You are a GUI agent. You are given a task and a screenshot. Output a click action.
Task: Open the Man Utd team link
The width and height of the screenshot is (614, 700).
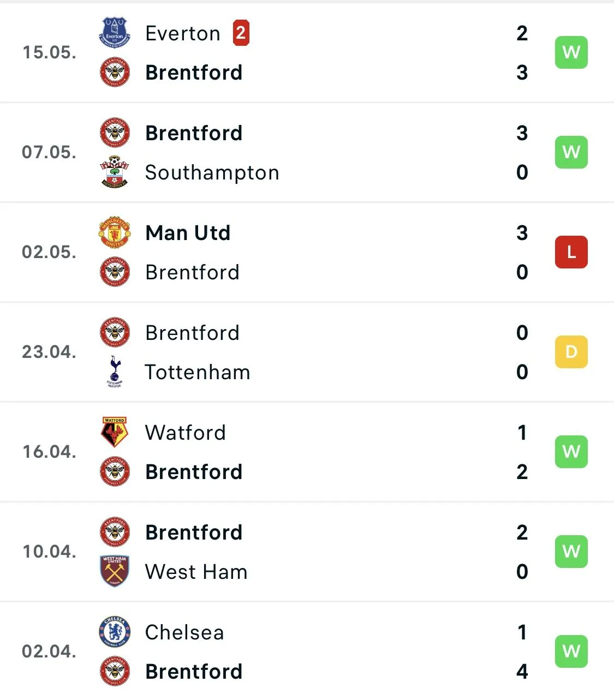188,233
